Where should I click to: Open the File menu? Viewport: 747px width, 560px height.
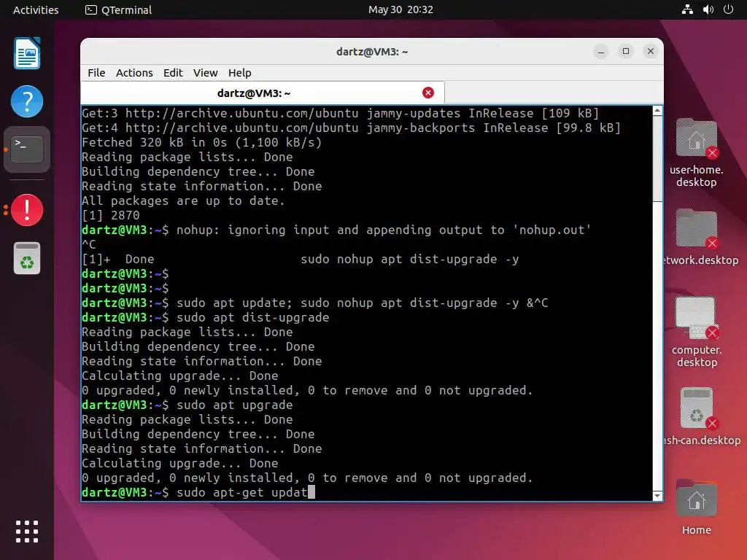pos(96,73)
